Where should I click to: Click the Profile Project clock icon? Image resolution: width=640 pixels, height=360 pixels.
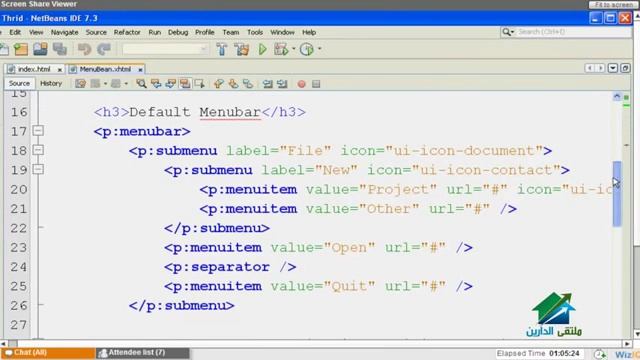pos(307,49)
